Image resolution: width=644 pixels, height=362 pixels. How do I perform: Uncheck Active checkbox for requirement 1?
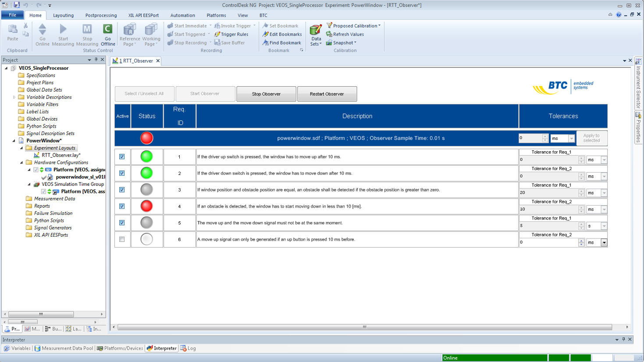point(122,156)
